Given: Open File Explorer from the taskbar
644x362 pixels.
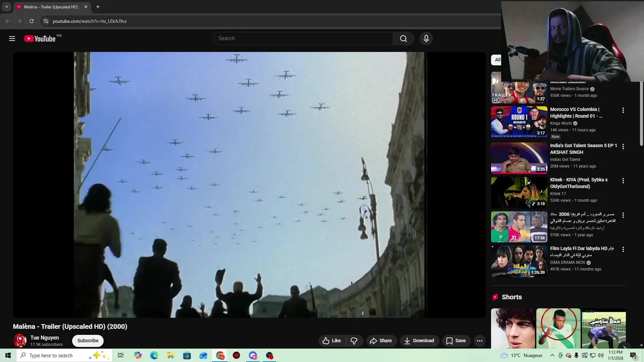Looking at the screenshot, I should coord(171,355).
